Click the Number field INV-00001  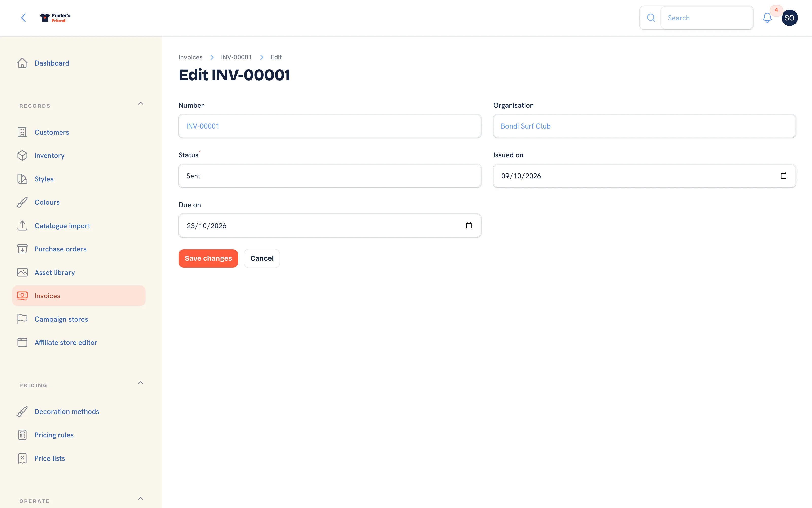(x=330, y=126)
